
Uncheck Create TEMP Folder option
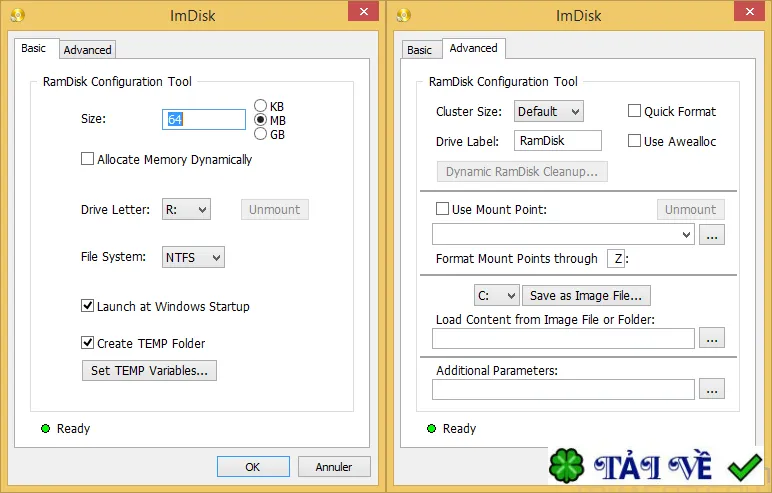pyautogui.click(x=87, y=343)
